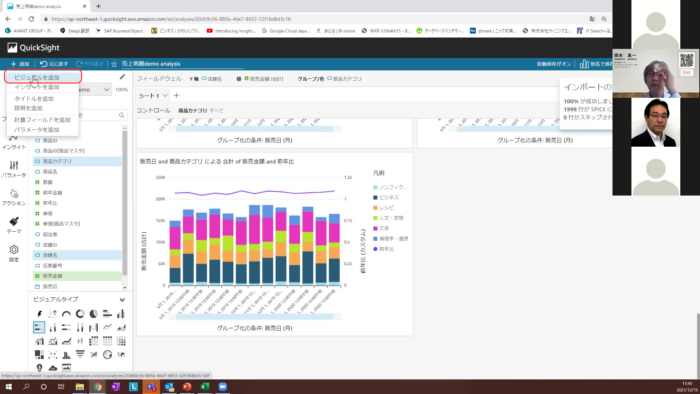700x394 pixels.
Task: Select the 商品名 field in field list
Action: pos(77,171)
